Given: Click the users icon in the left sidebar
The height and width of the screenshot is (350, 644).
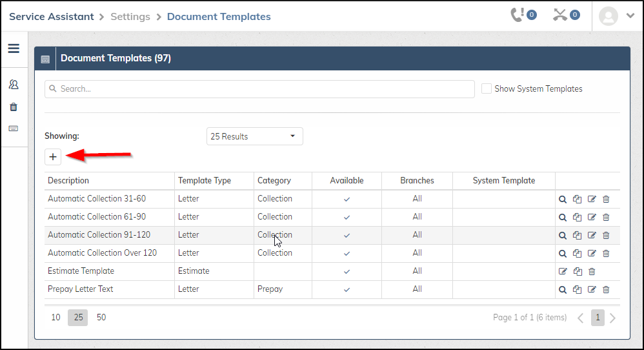Looking at the screenshot, I should (x=14, y=85).
